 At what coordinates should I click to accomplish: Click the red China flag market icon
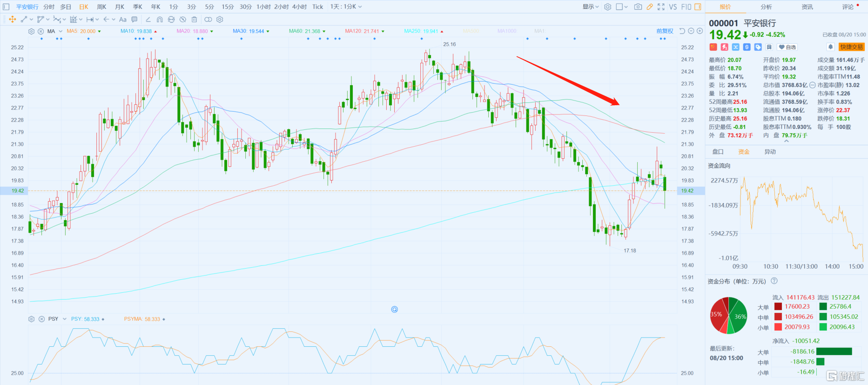tap(713, 47)
